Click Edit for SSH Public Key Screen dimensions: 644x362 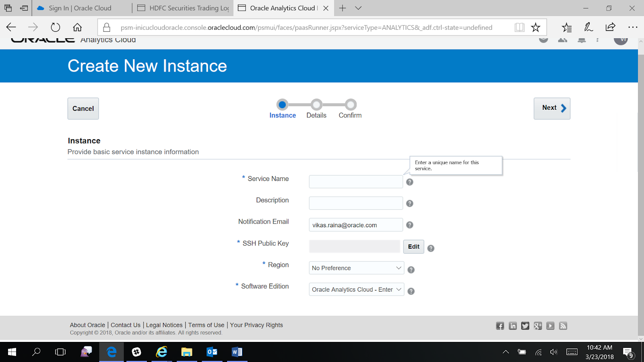pos(414,247)
